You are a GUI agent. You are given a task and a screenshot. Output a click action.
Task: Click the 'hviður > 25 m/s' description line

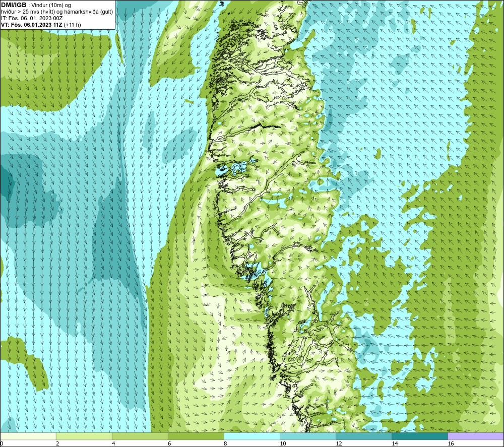pos(57,12)
